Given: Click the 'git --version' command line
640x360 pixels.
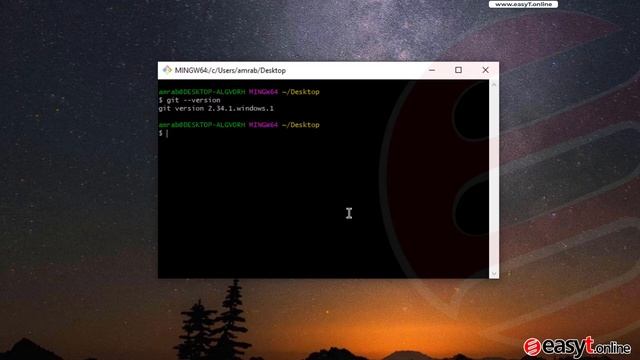Looking at the screenshot, I should 190,100.
